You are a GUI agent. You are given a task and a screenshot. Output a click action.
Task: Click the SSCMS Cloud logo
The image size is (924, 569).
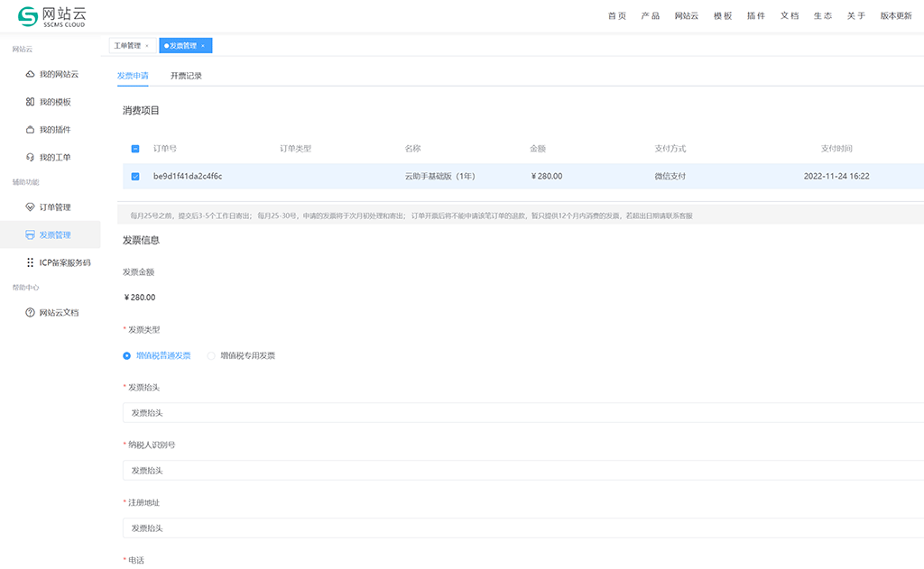click(52, 16)
